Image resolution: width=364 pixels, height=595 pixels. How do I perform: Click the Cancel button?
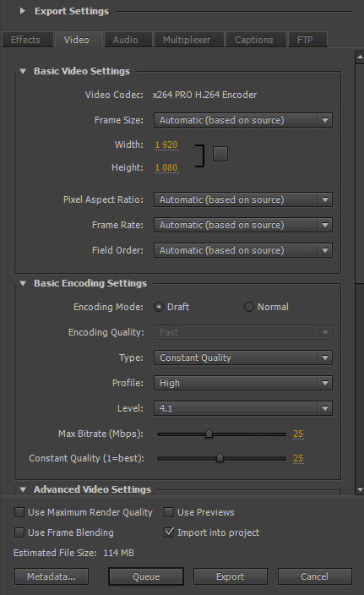(315, 576)
